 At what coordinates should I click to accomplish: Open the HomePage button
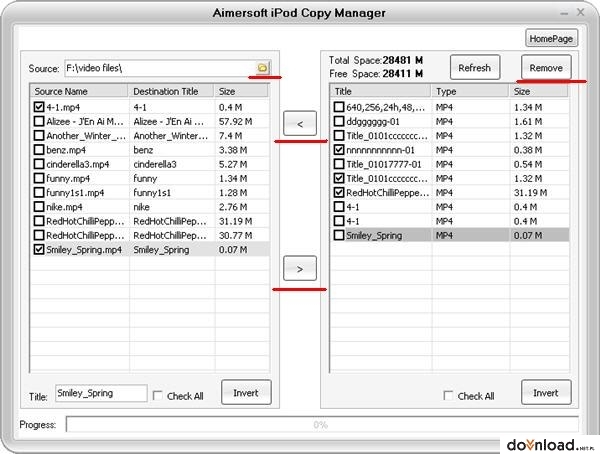pyautogui.click(x=551, y=39)
